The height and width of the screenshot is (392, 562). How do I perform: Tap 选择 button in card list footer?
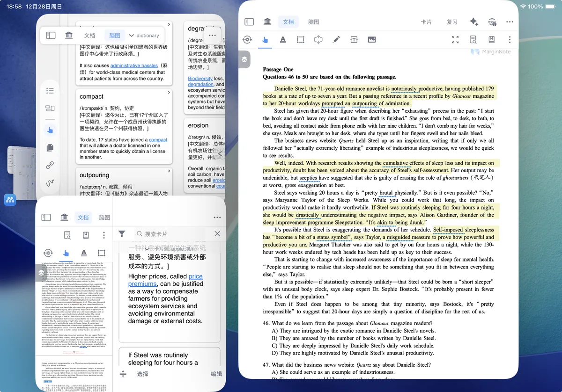coord(143,374)
